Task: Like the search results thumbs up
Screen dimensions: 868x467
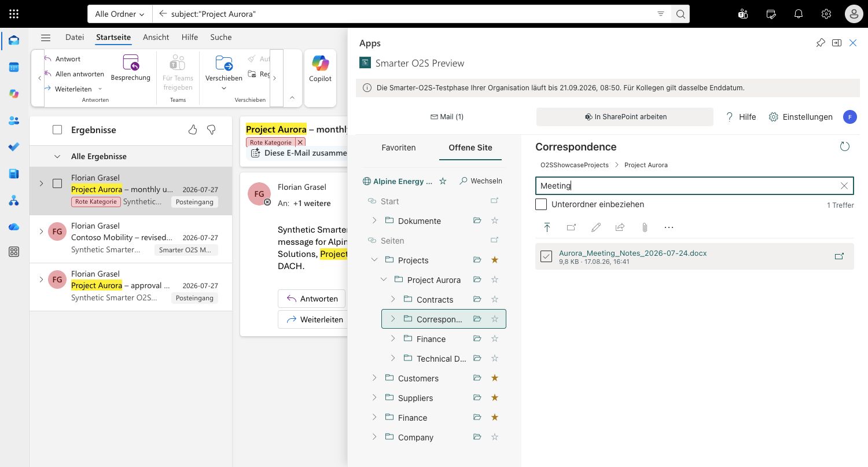Action: (x=193, y=130)
